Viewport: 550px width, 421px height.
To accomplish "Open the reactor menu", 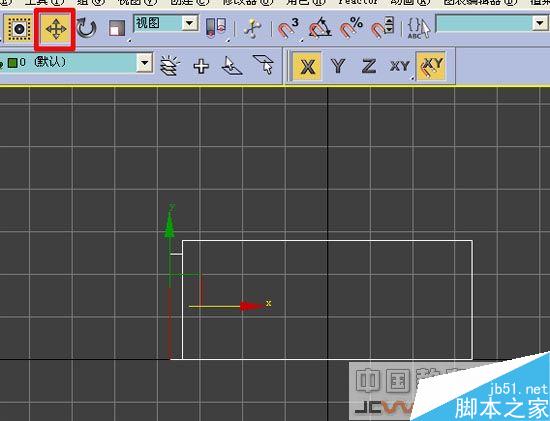I will click(358, 2).
